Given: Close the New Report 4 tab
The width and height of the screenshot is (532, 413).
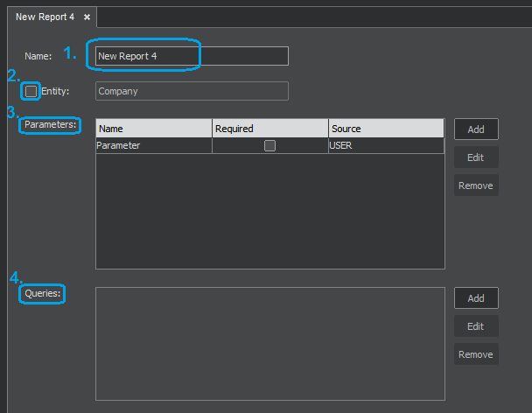Looking at the screenshot, I should click(87, 17).
